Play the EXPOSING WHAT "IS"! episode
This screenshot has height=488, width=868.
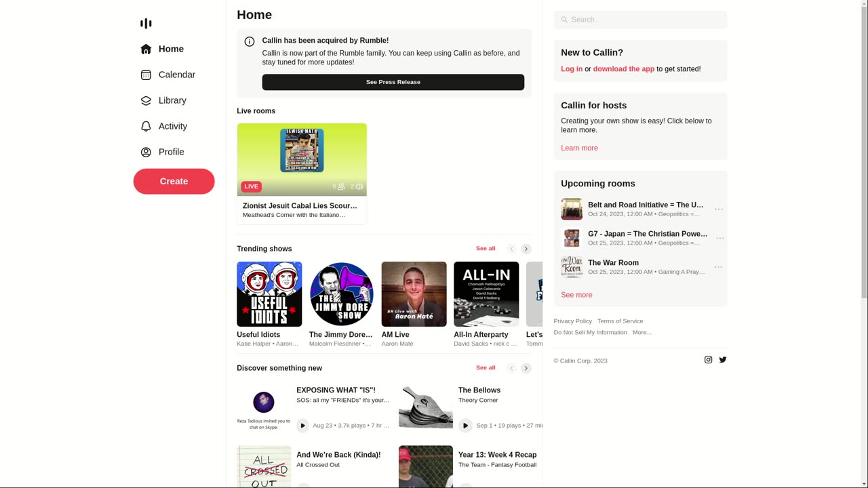302,426
